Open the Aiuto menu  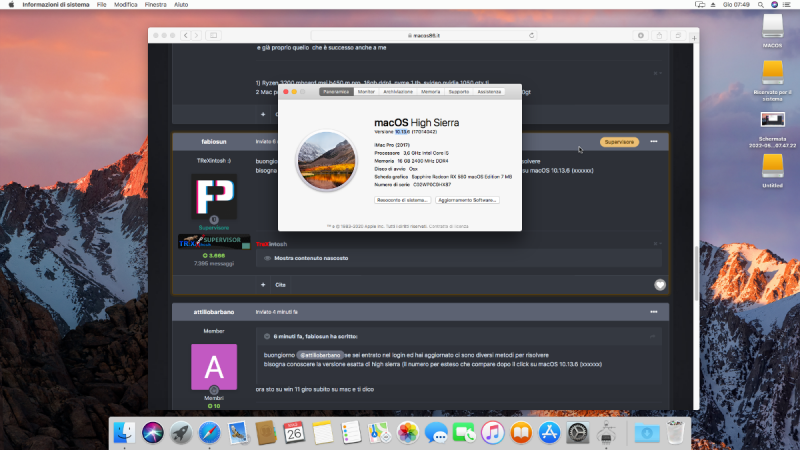click(181, 5)
